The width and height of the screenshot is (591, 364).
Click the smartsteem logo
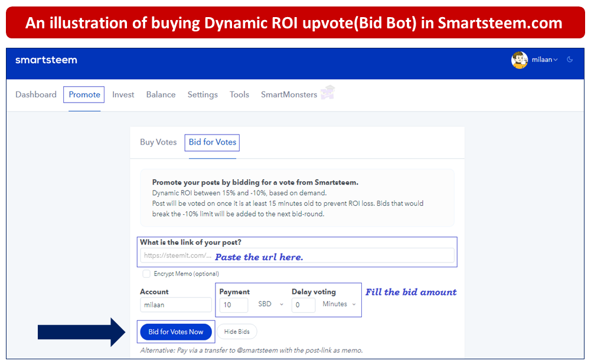point(46,60)
